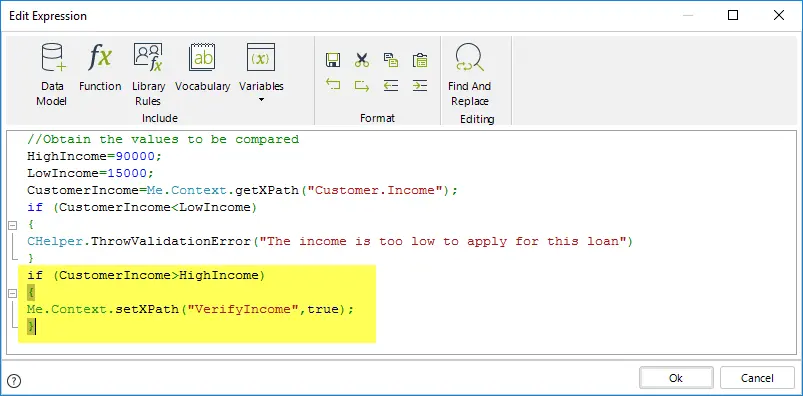Close the Edit Expression window
This screenshot has width=803, height=396.
click(x=779, y=15)
